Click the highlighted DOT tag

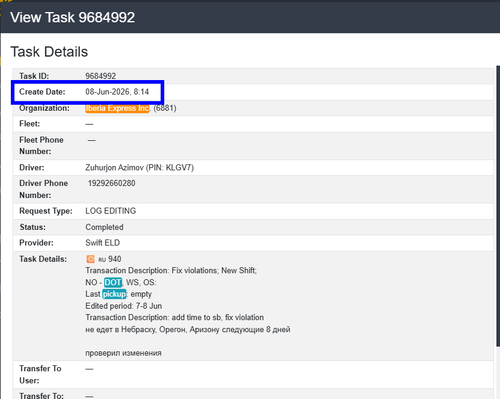(x=113, y=282)
